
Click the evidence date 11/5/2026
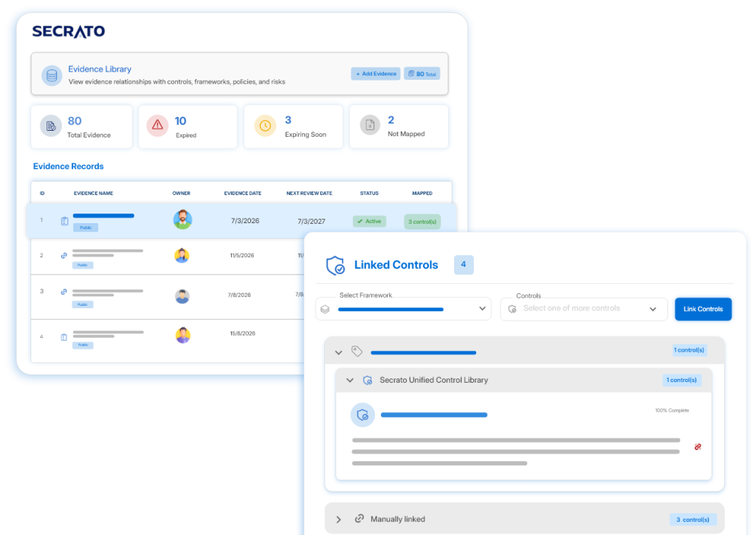click(242, 256)
